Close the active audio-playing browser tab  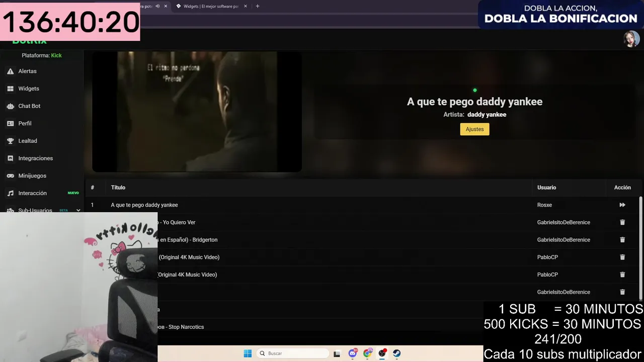click(166, 6)
